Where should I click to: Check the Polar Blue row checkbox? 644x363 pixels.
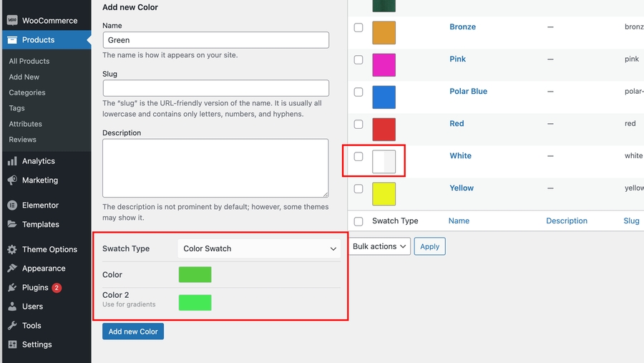coord(358,92)
